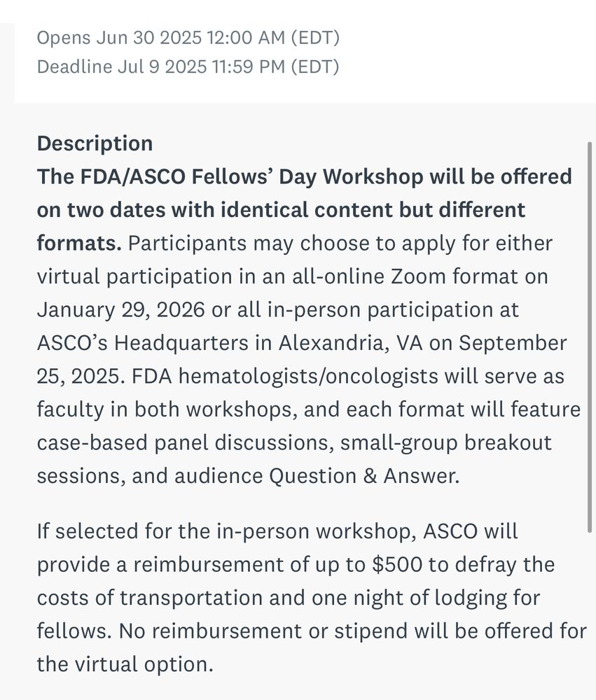Click "the virtual option." closing text
Image resolution: width=596 pixels, height=700 pixels.
click(x=125, y=664)
